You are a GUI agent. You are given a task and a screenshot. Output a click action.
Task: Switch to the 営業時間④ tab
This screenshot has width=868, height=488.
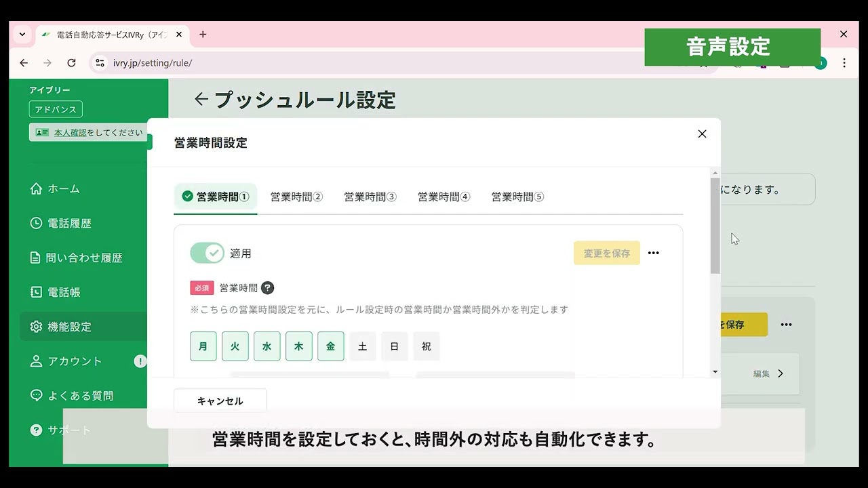(444, 197)
